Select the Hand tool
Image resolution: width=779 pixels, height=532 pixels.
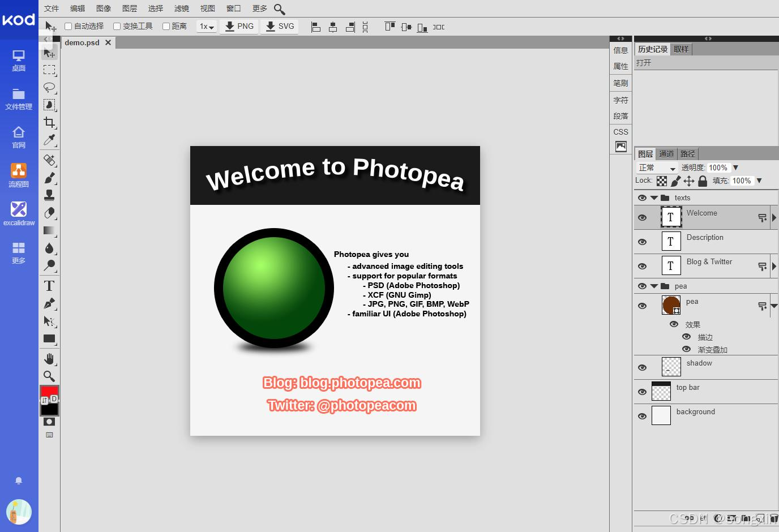tap(49, 359)
